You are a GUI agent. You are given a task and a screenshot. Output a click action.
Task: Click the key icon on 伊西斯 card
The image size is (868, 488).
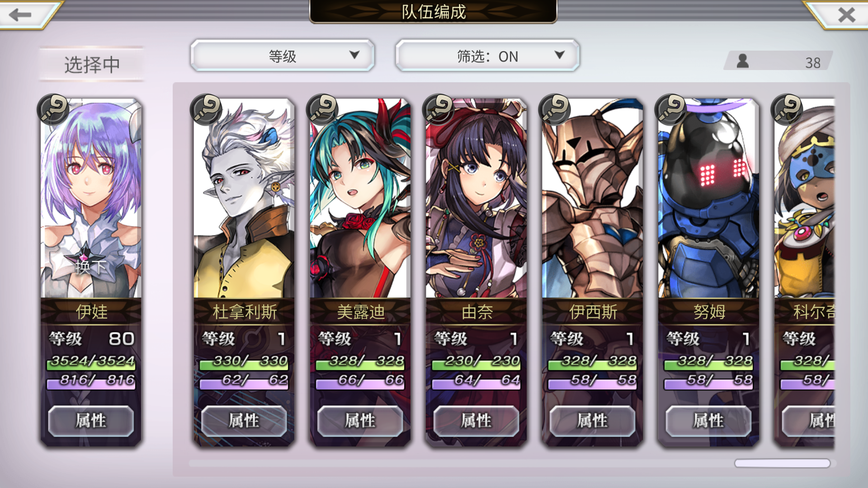coord(555,109)
